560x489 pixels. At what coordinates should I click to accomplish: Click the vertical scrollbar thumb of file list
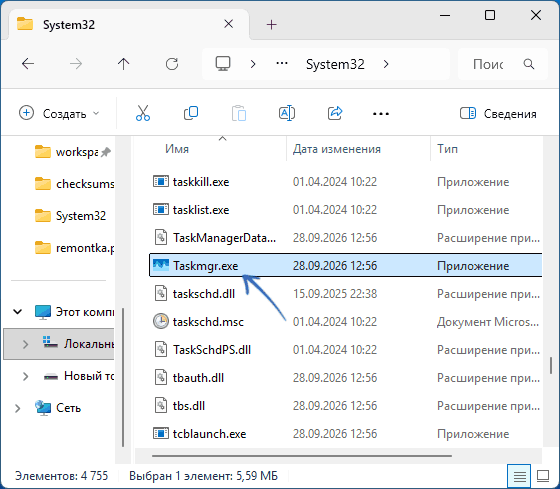click(x=551, y=365)
